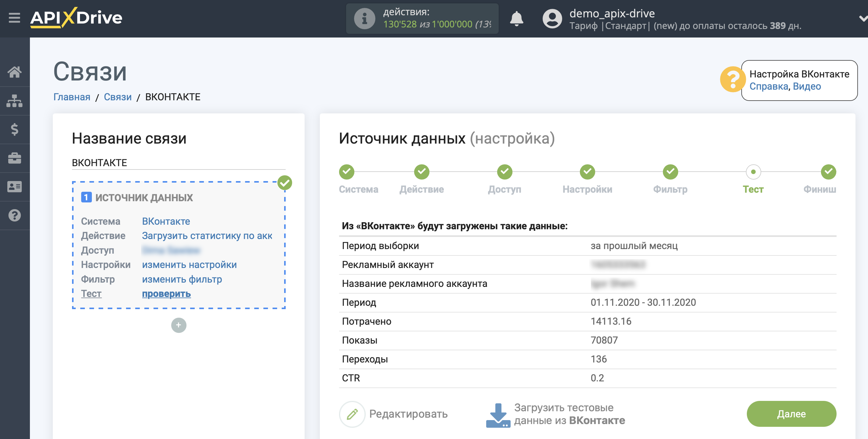Image resolution: width=868 pixels, height=439 pixels.
Task: Edit the connection name field ВКОНТАКТЕ
Action: (179, 162)
